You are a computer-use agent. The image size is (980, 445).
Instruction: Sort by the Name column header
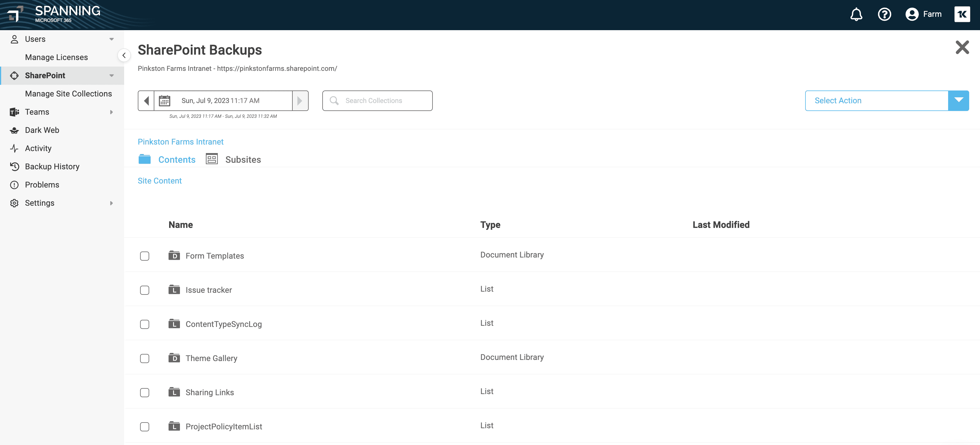[x=181, y=225]
